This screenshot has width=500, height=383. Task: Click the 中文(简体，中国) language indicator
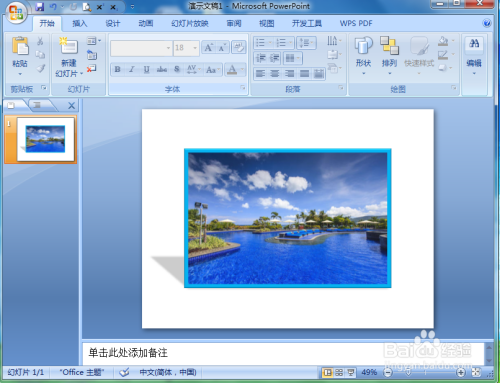click(x=167, y=372)
